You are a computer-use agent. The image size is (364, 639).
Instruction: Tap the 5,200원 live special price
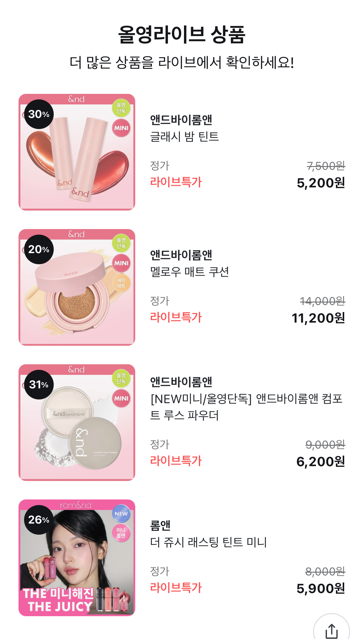321,183
